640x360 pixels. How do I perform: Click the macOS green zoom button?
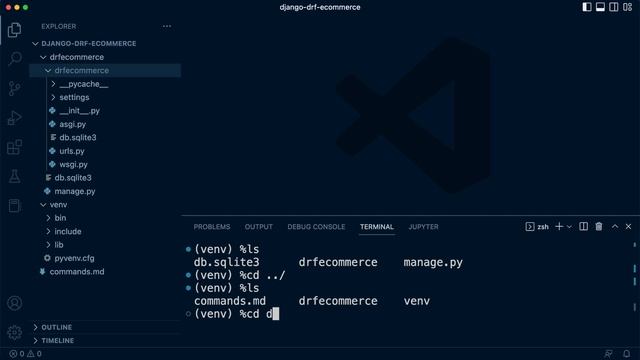26,7
